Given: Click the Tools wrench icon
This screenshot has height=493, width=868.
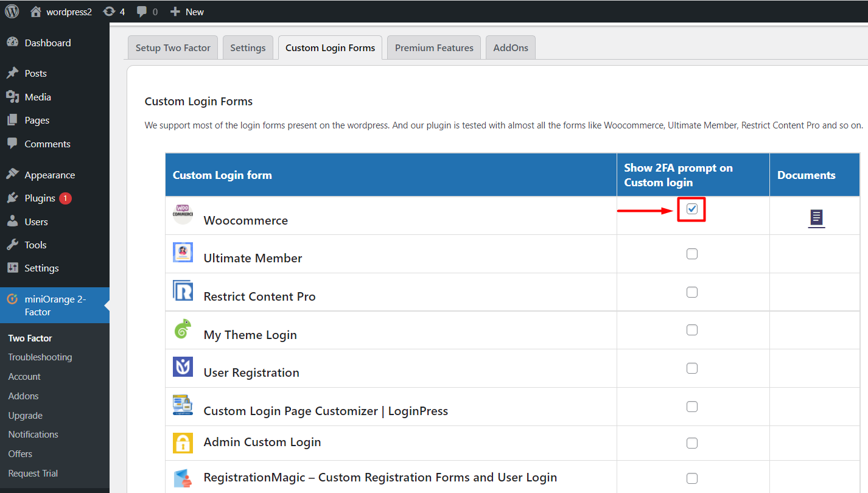Looking at the screenshot, I should click(12, 245).
